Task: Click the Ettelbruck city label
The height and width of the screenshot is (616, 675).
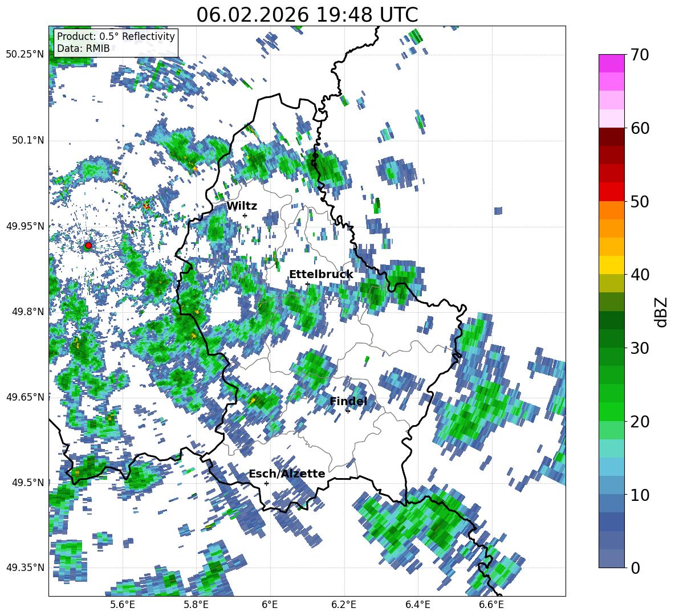Action: point(321,275)
